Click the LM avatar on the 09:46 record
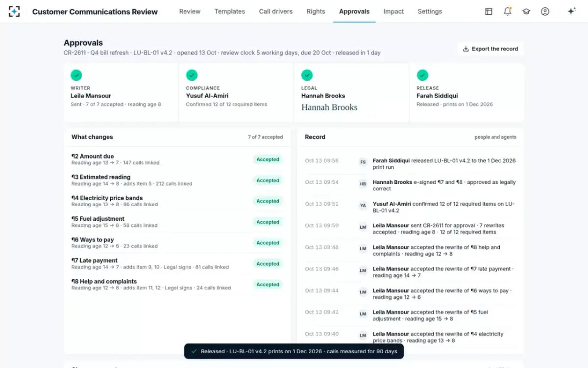Screen dimensions: 588x368 [x=363, y=270]
